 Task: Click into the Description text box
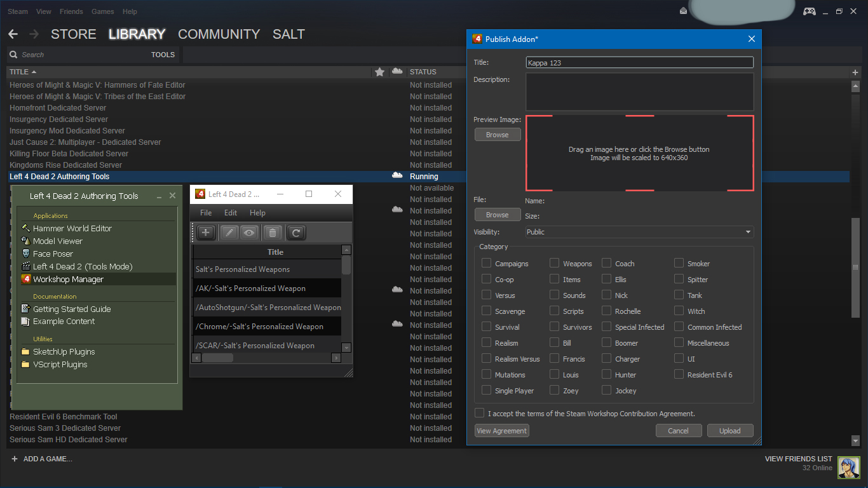coord(639,91)
